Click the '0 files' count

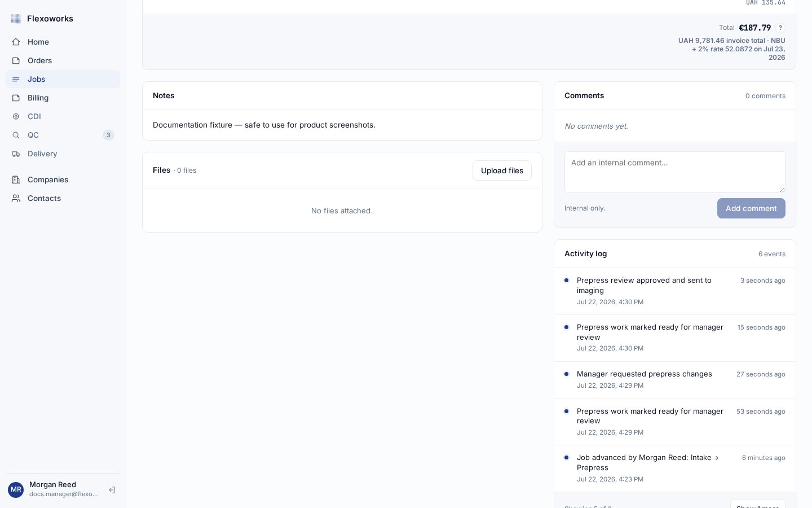187,170
